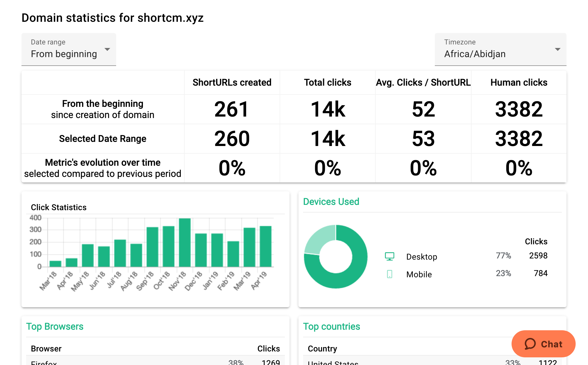Click the Total clicks column header

pos(328,82)
